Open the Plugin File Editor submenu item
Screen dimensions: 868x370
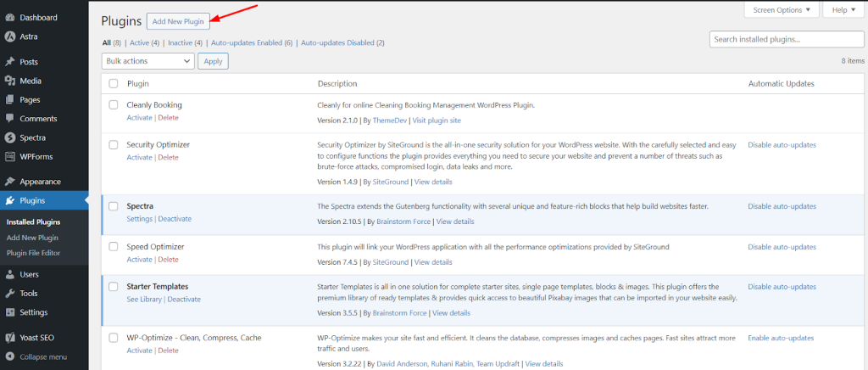point(34,253)
